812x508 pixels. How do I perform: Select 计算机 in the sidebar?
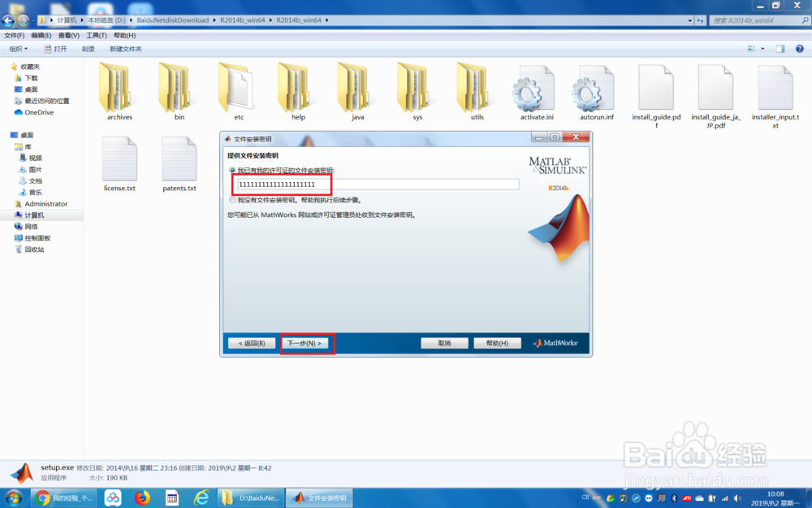pyautogui.click(x=29, y=215)
